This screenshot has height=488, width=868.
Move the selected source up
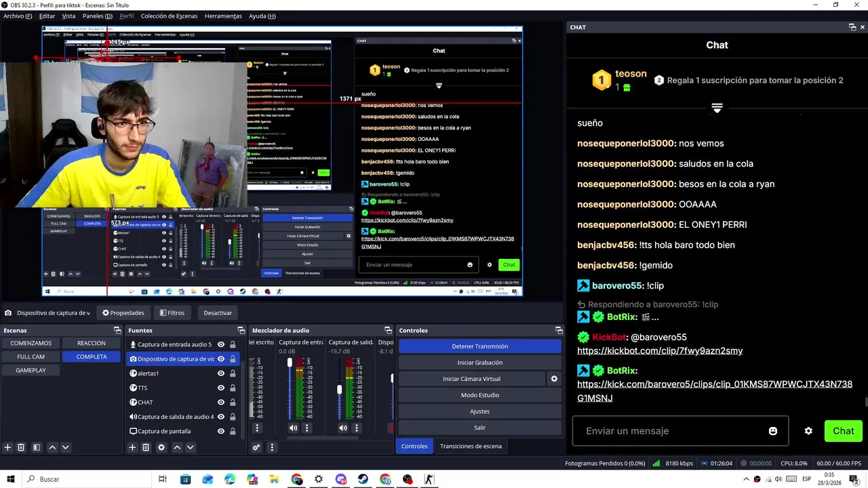(177, 447)
